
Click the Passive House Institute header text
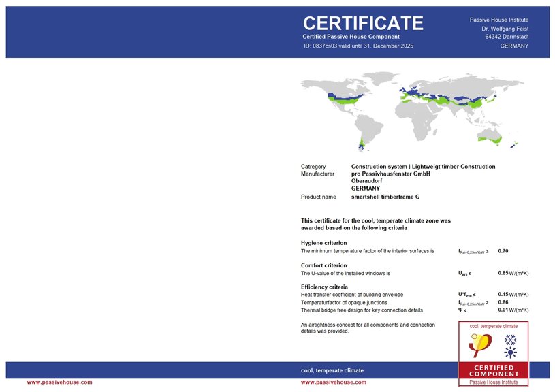(x=498, y=20)
